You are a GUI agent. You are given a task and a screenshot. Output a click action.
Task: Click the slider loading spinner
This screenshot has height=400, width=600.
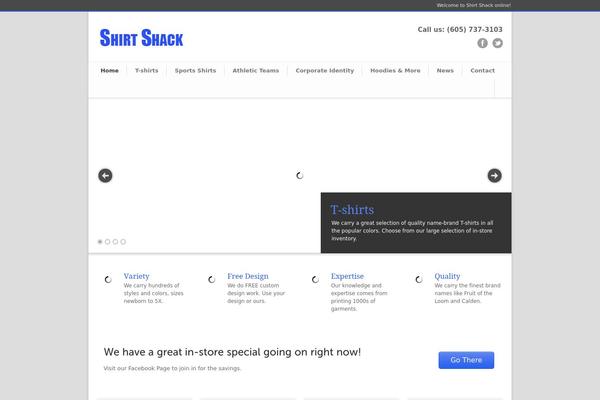300,175
